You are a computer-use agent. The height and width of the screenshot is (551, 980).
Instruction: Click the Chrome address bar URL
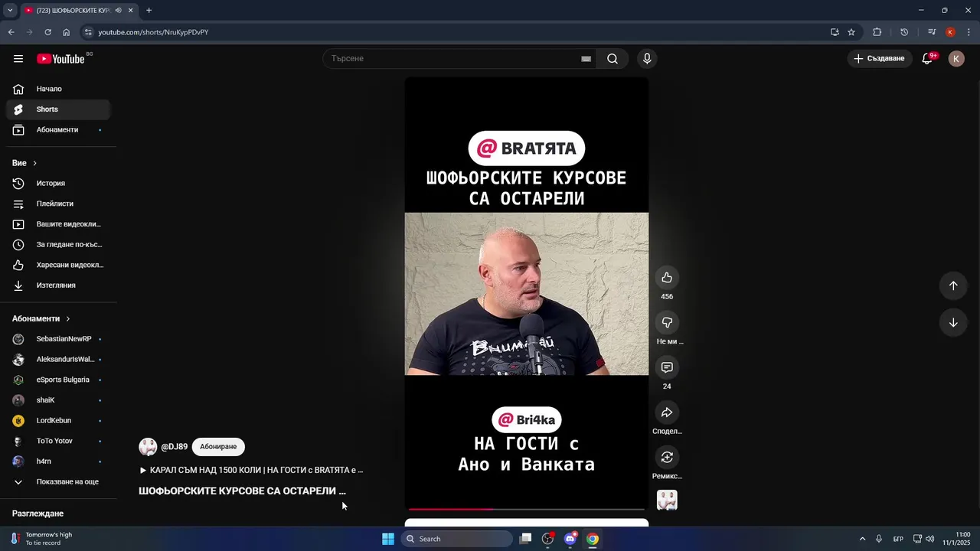click(153, 32)
